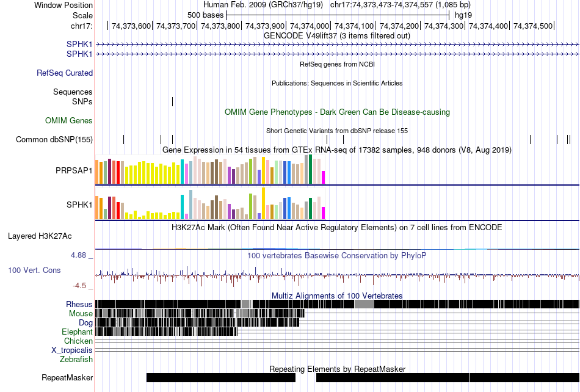Screen dimensions: 580x392
Task: Select the PRPSAP1 GTEx expression label
Action: pos(74,170)
